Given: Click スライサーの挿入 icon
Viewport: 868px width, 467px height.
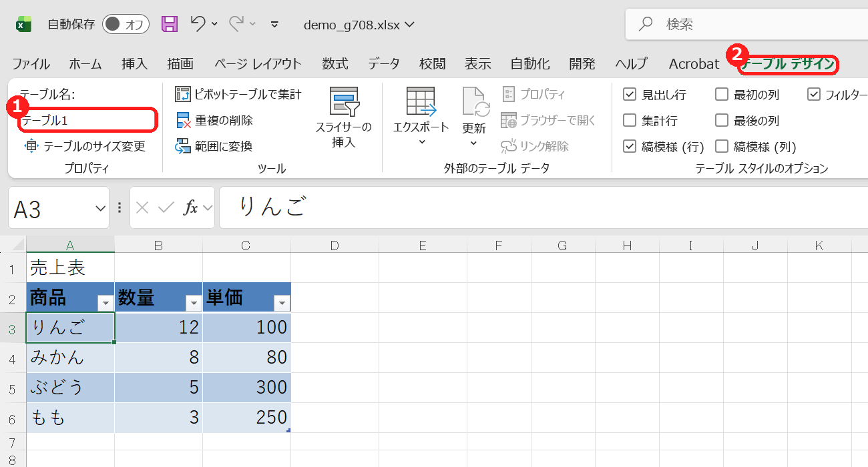Looking at the screenshot, I should pos(345,101).
